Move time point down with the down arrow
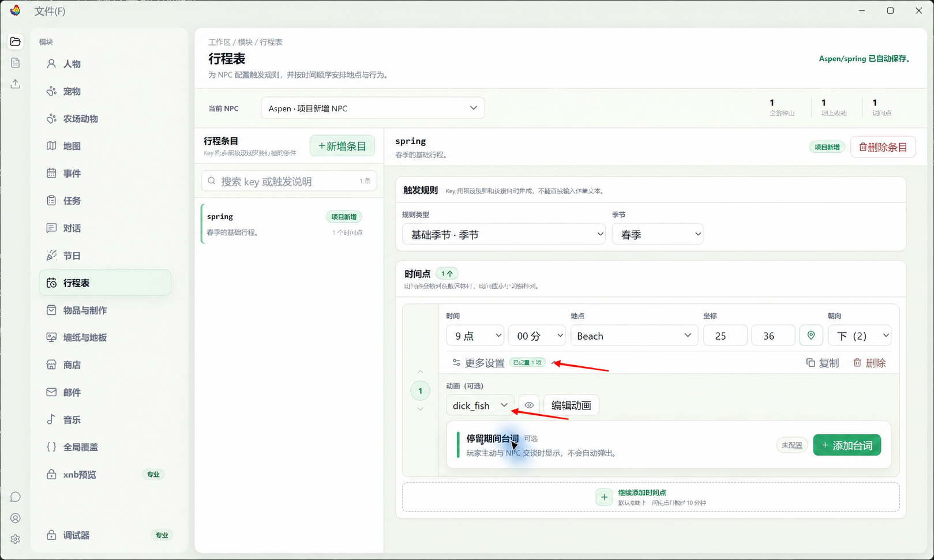This screenshot has height=560, width=934. point(421,409)
